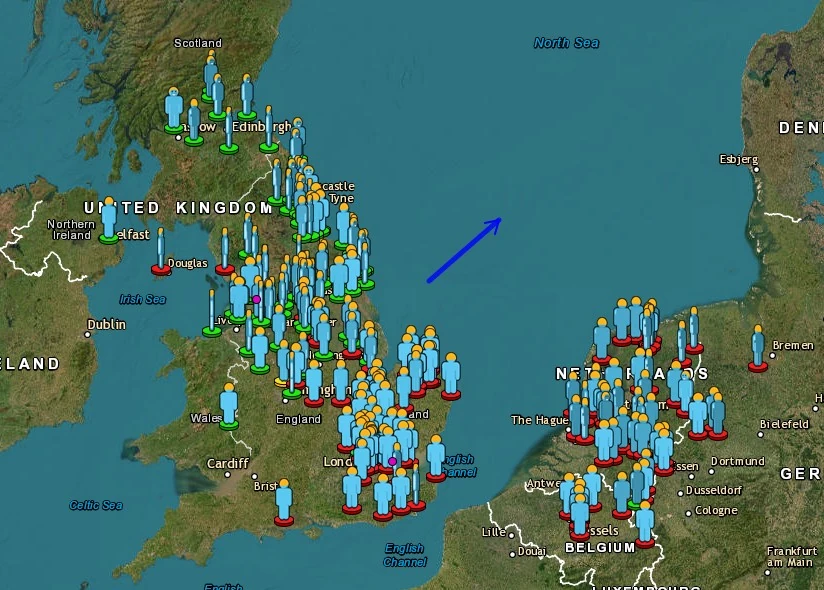
Task: Click the 'Cardiff' city label
Action: [x=228, y=463]
